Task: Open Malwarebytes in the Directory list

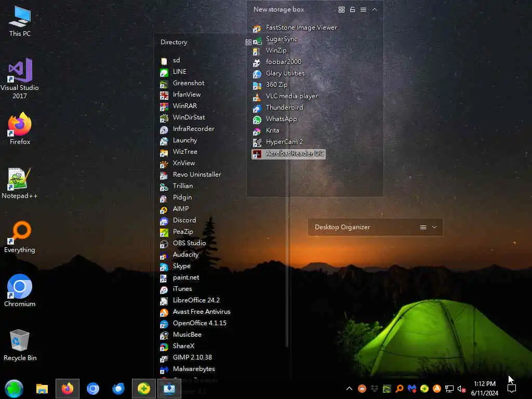Action: click(x=187, y=369)
